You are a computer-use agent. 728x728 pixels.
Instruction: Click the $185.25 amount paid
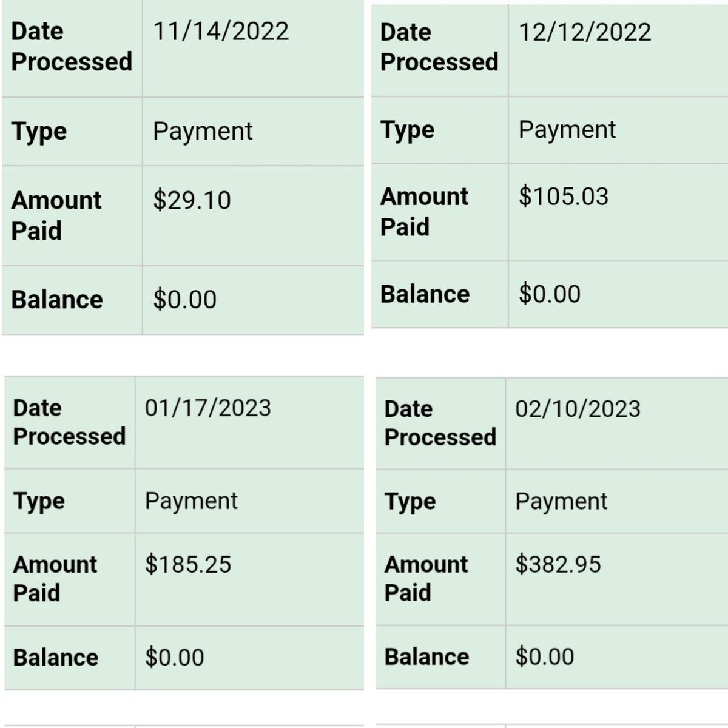pyautogui.click(x=188, y=564)
